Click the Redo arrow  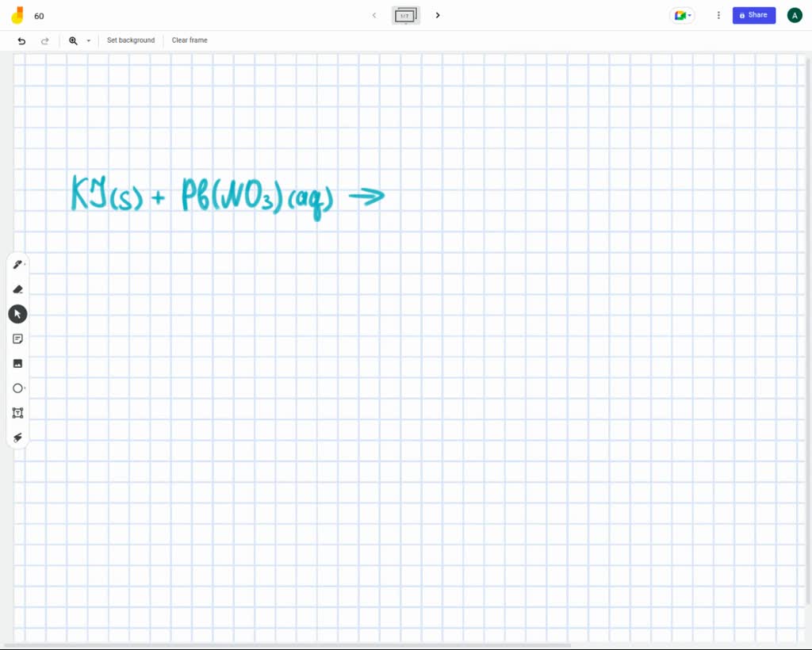tap(44, 40)
